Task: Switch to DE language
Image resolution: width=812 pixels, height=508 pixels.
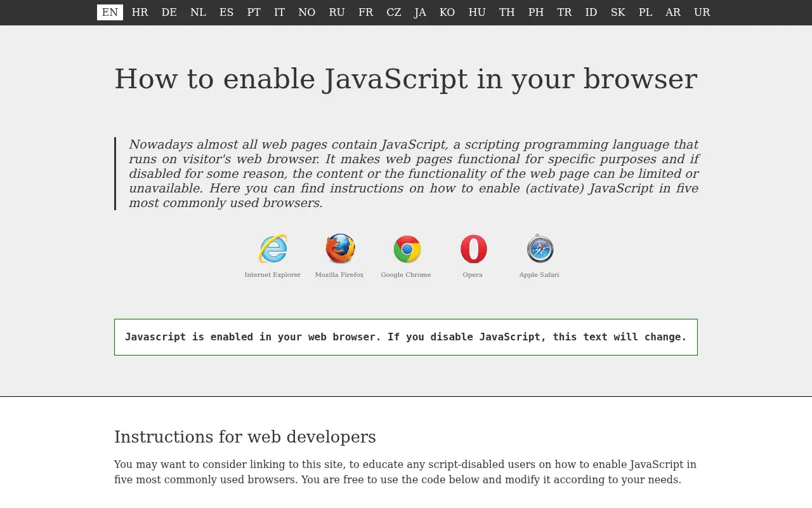Action: [169, 12]
